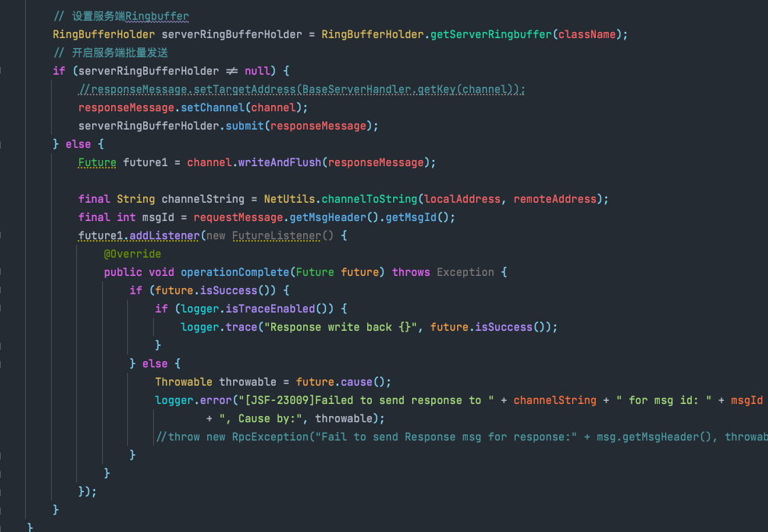Click the Throwable type name
The image size is (768, 532).
click(x=184, y=382)
